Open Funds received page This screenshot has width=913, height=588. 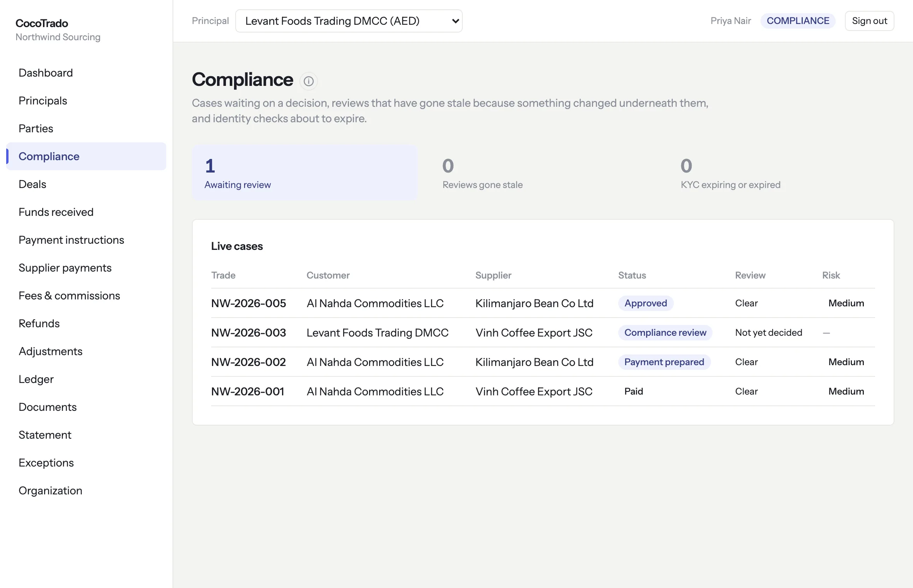pyautogui.click(x=86, y=212)
